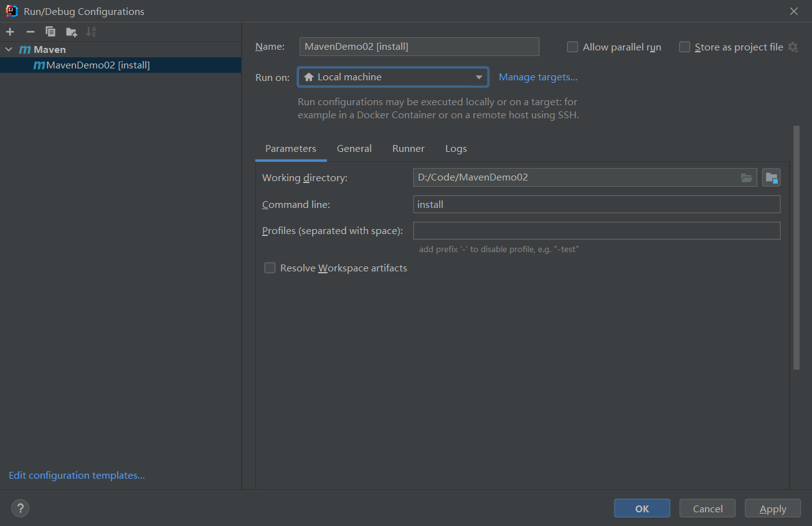Viewport: 812px width, 526px height.
Task: Click the gear icon beside Store as project file
Action: click(793, 47)
